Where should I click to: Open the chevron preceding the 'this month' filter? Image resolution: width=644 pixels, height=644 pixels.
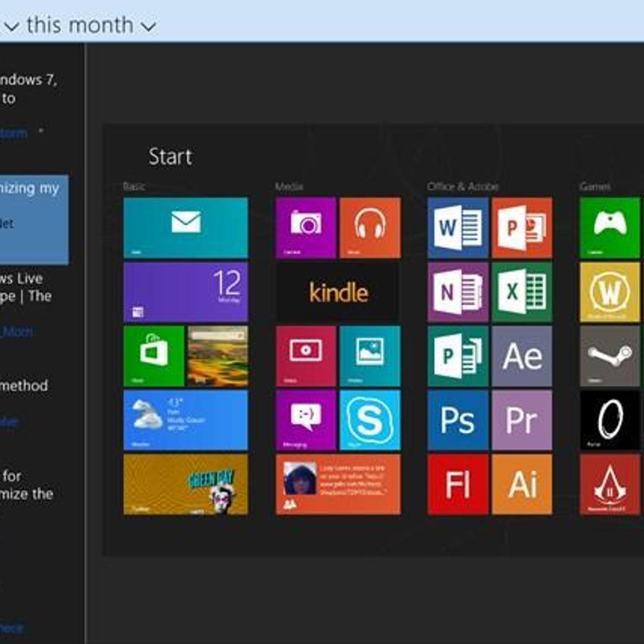[x=12, y=26]
